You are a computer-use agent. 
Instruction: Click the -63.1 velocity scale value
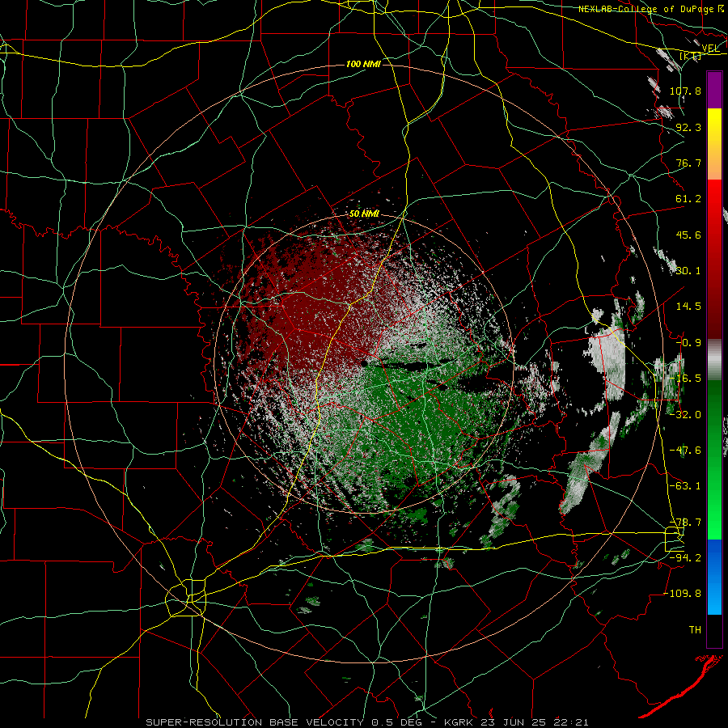coord(685,486)
